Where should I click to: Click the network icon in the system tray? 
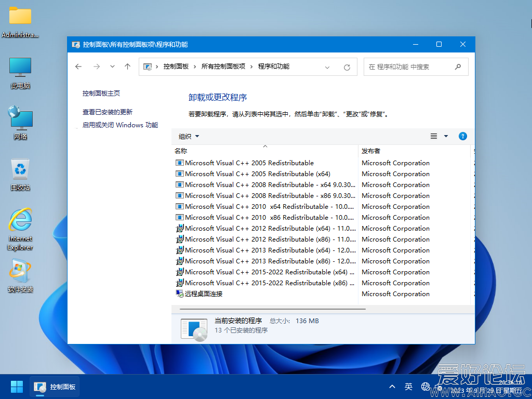click(x=426, y=387)
